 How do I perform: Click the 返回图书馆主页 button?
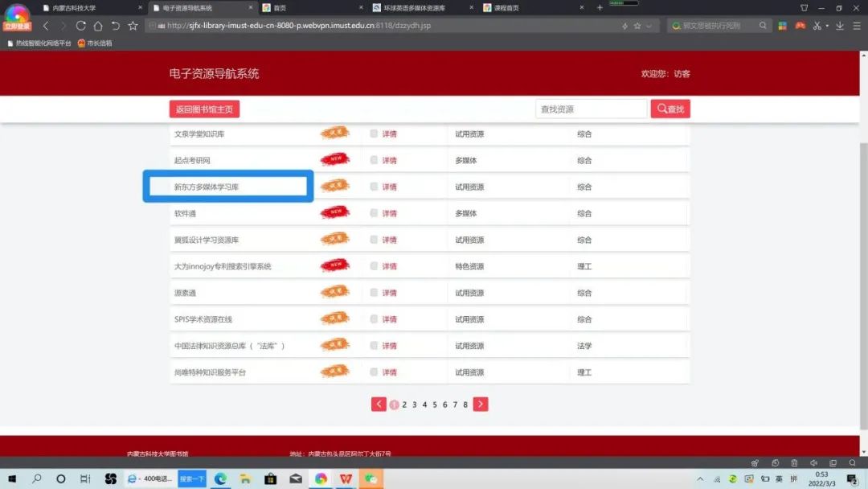tap(204, 109)
